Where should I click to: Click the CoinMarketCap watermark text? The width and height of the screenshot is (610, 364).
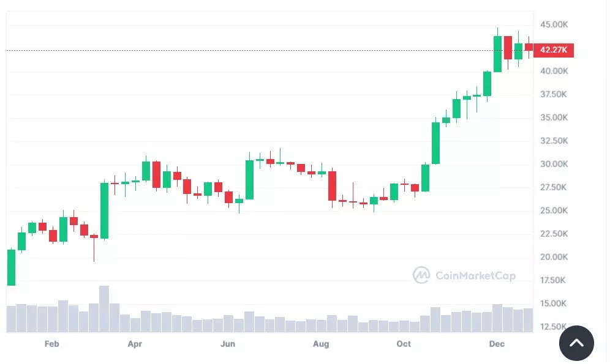click(x=475, y=276)
